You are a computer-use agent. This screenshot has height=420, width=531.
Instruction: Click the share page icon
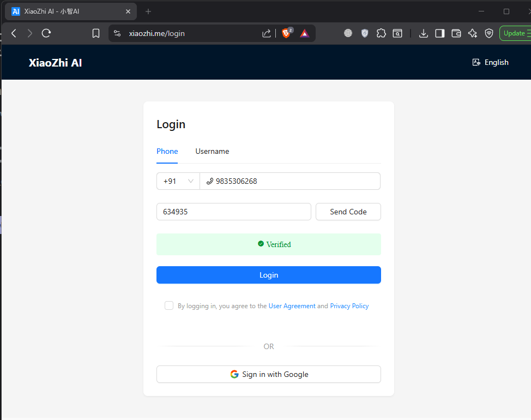click(267, 33)
